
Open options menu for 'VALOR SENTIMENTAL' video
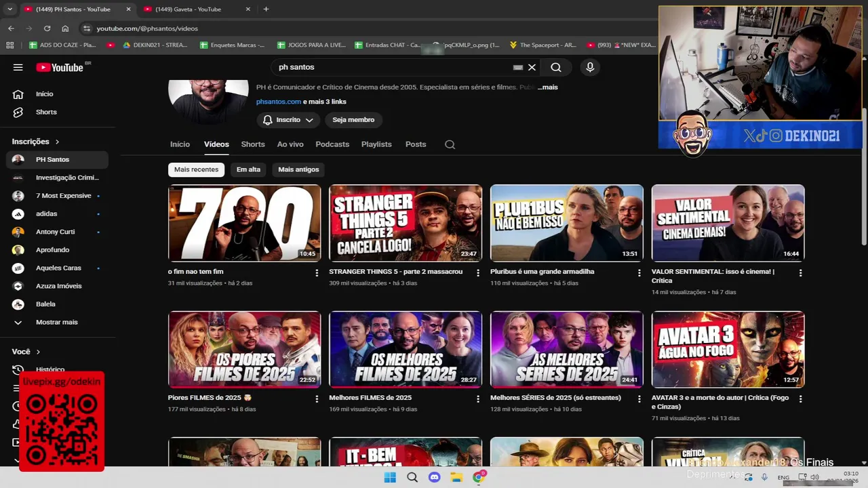pos(800,272)
